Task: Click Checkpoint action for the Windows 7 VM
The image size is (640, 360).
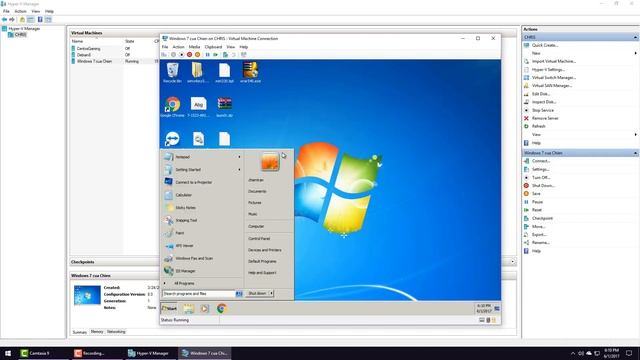Action: pos(542,218)
